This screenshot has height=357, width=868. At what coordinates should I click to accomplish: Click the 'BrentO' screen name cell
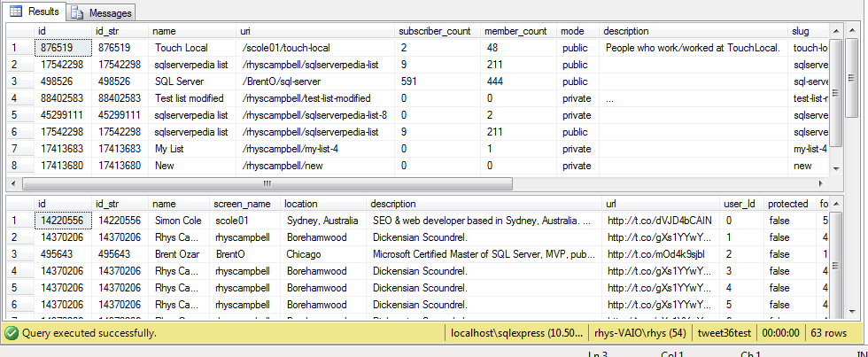(x=244, y=254)
